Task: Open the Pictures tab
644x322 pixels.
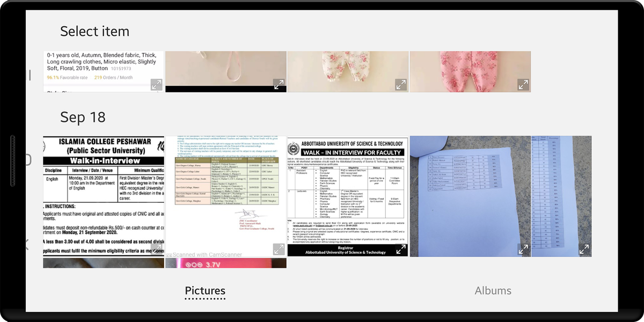Action: (205, 291)
